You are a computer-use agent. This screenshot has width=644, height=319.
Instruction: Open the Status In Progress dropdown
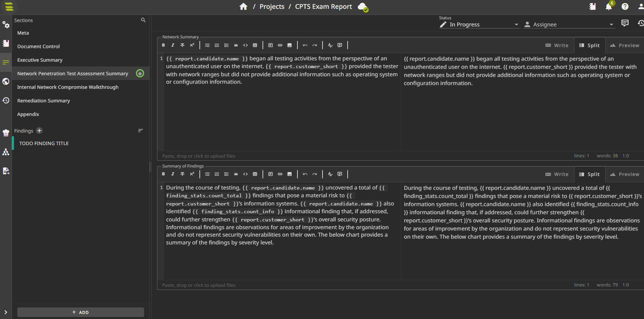(x=479, y=24)
